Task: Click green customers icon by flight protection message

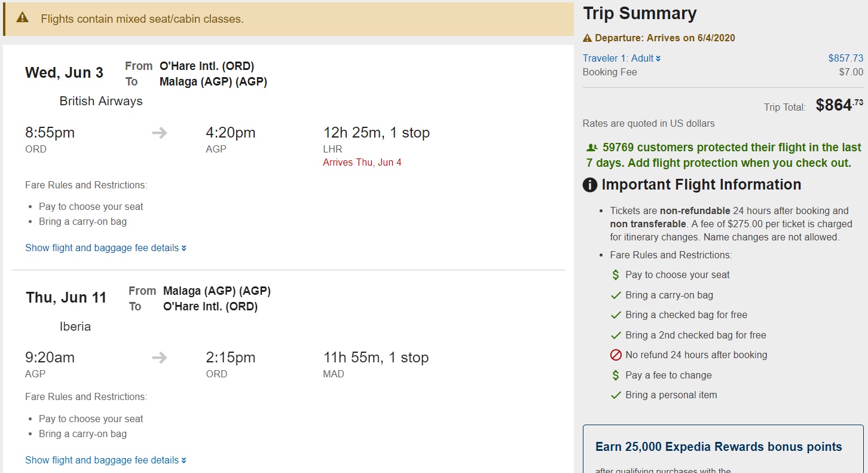Action: click(x=592, y=148)
